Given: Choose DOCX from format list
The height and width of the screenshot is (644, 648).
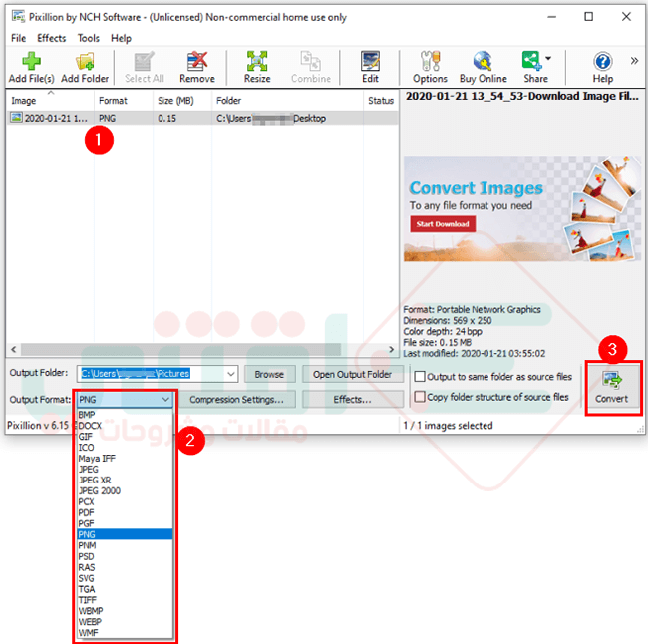Looking at the screenshot, I should coord(125,426).
